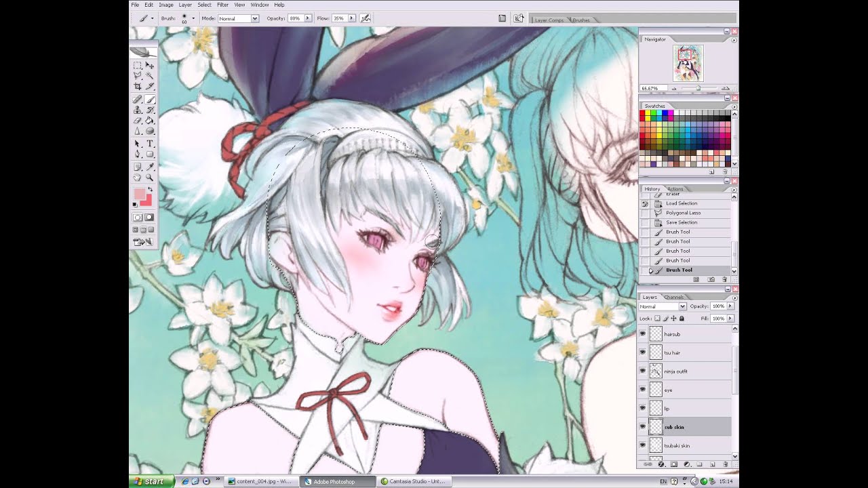The image size is (868, 488).
Task: Open the File menu
Action: coord(135,5)
